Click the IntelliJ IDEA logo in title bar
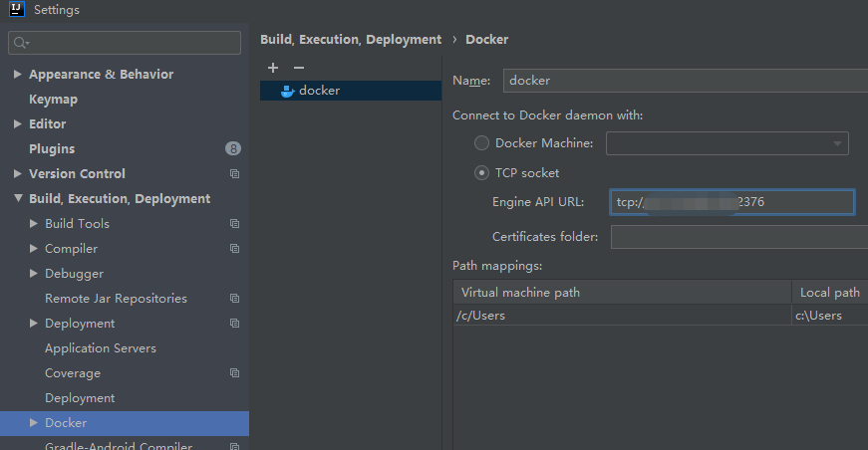The height and width of the screenshot is (450, 868). click(x=17, y=9)
